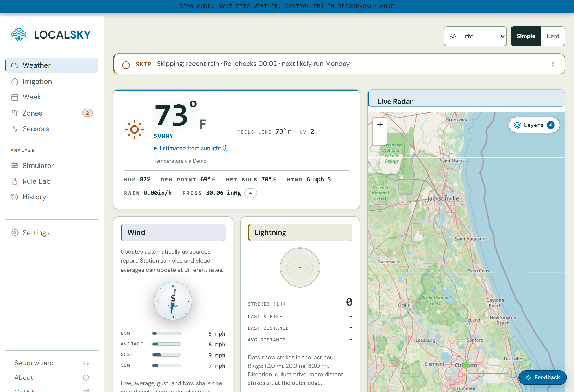Expand the SKIP irrigation status chevron
574x392 pixels.
(553, 64)
